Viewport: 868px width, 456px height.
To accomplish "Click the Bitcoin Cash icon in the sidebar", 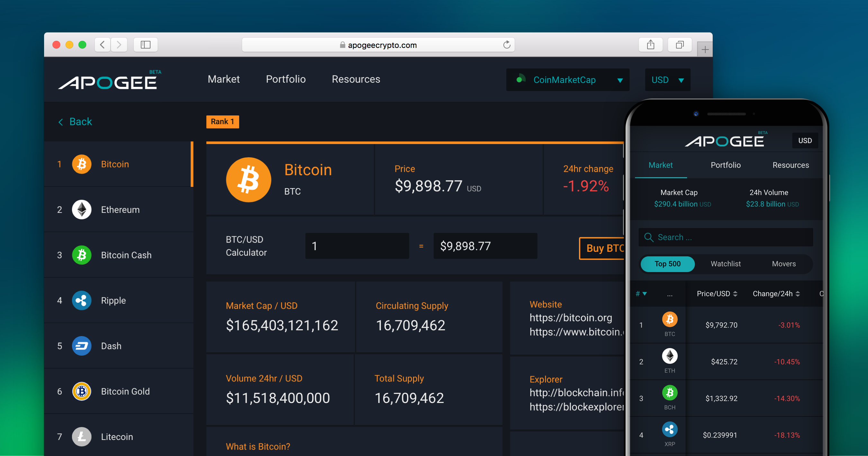I will (x=82, y=255).
